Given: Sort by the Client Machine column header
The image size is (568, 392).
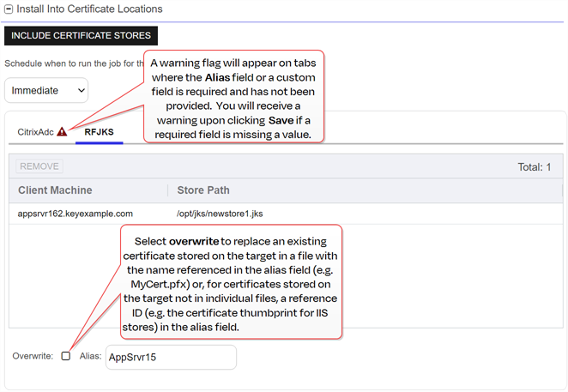Looking at the screenshot, I should pyautogui.click(x=55, y=190).
